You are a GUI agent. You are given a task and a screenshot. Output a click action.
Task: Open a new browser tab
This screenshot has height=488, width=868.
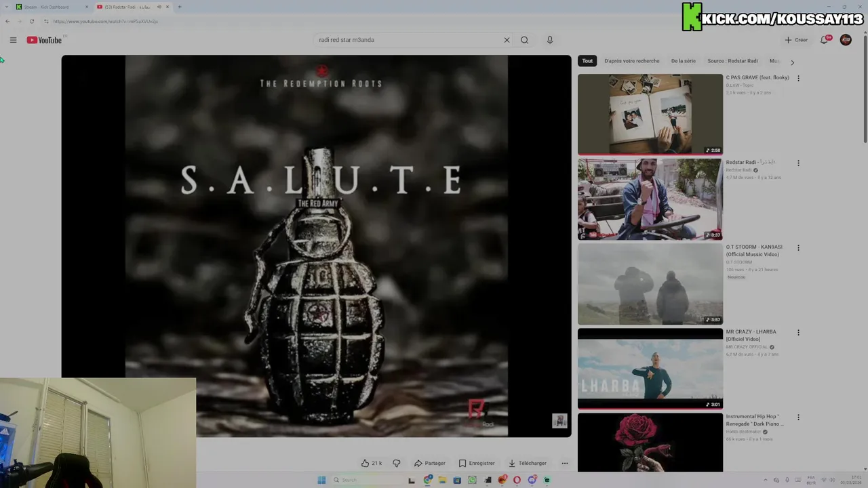179,7
